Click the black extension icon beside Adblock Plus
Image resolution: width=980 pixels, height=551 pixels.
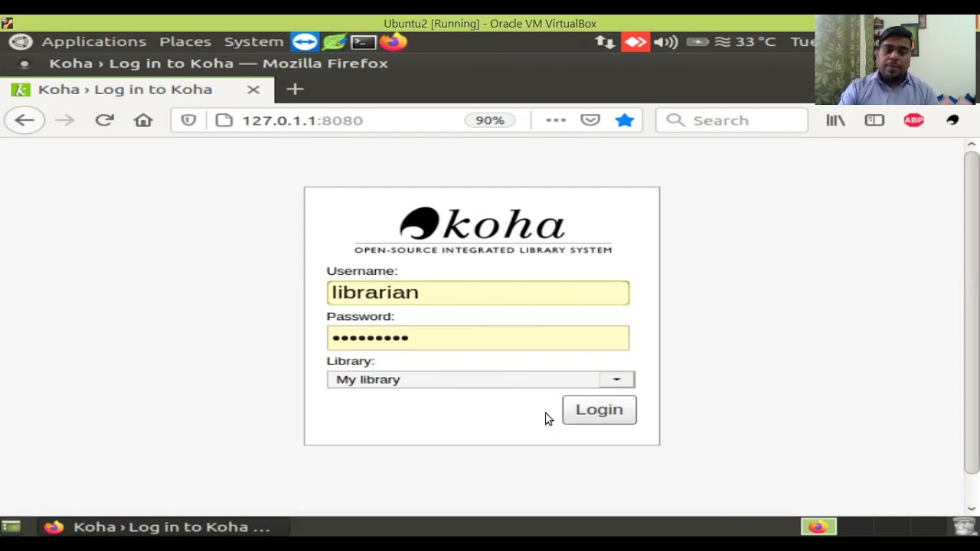tap(952, 120)
